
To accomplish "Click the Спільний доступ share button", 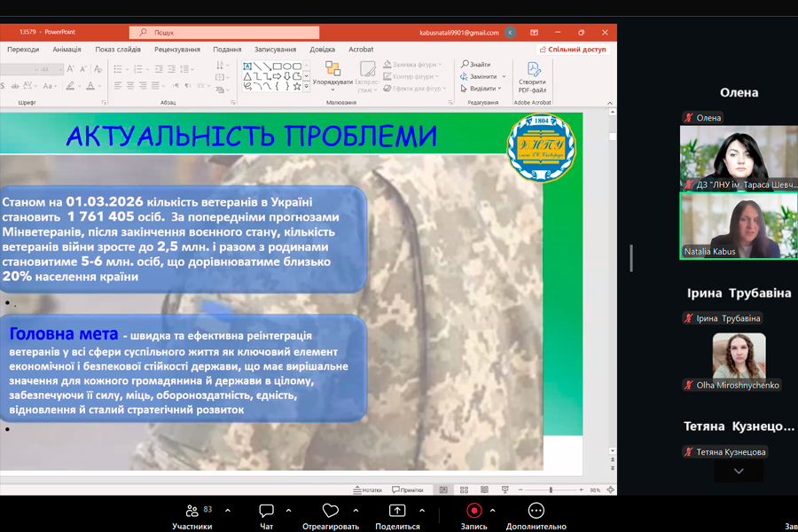I will pos(572,50).
